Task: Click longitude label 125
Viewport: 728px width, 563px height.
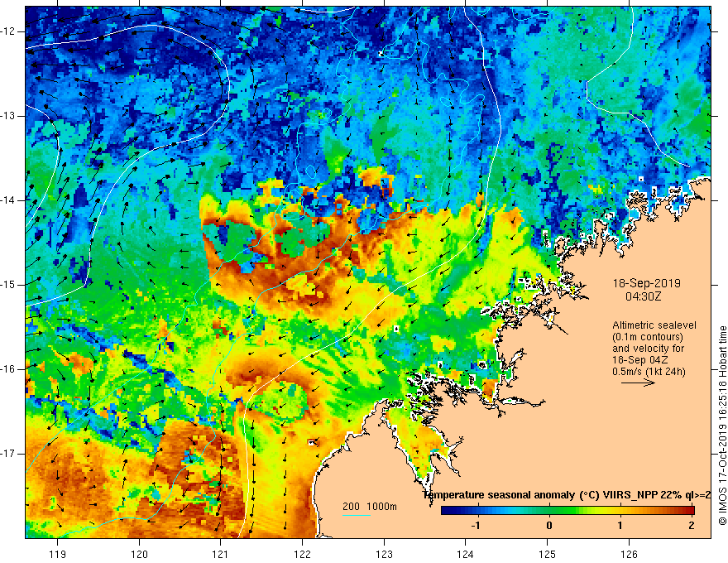Action: (x=548, y=554)
